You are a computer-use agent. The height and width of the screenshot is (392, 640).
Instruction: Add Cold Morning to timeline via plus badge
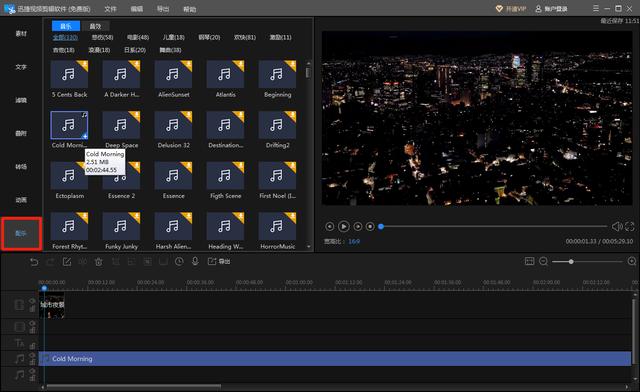point(84,136)
